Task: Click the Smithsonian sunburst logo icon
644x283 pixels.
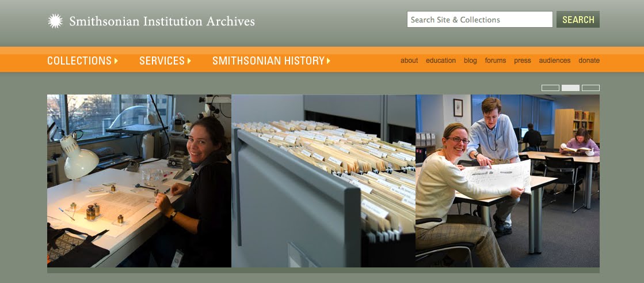Action: click(x=55, y=21)
